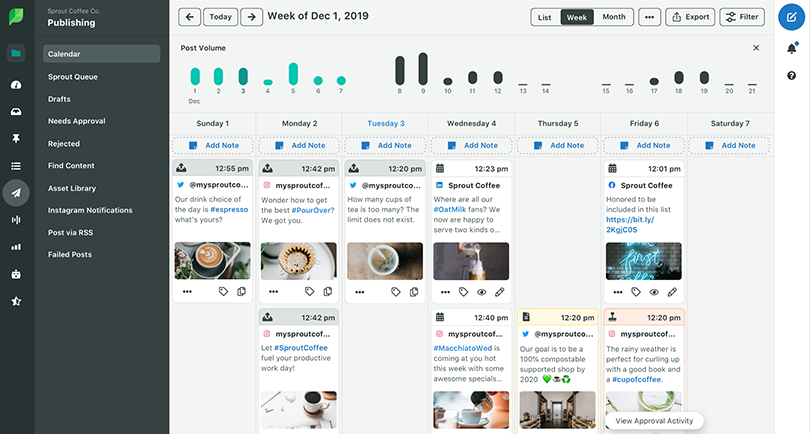Viewport: 810px width, 434px height.
Task: Click the Sprout leaf logo
Action: click(x=17, y=17)
